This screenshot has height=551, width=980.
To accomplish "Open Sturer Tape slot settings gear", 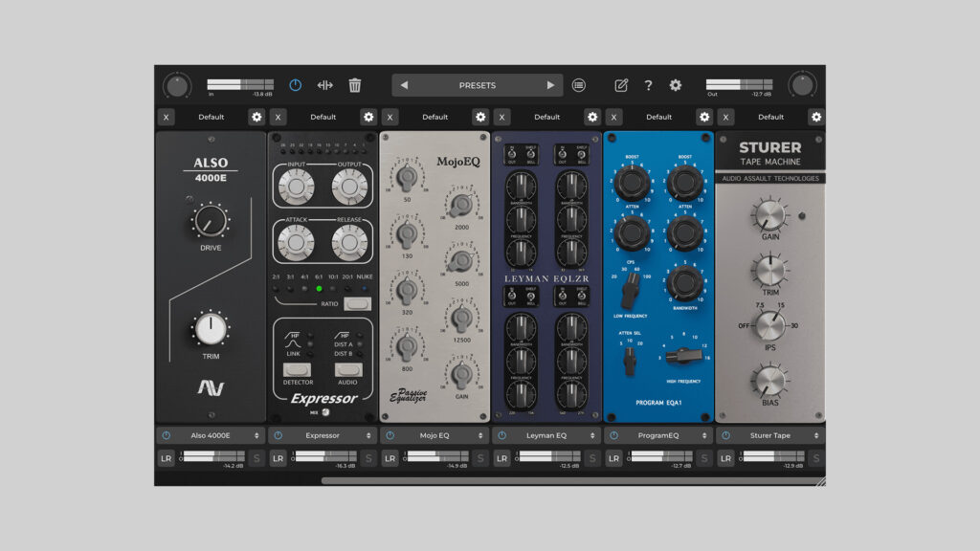I will click(x=816, y=117).
